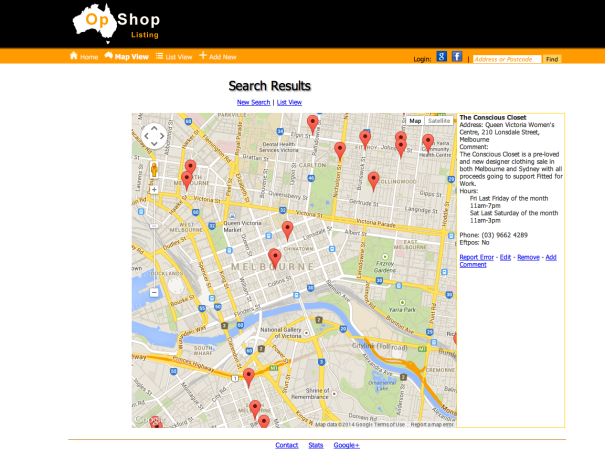Open the Stats link in footer

pos(316,445)
